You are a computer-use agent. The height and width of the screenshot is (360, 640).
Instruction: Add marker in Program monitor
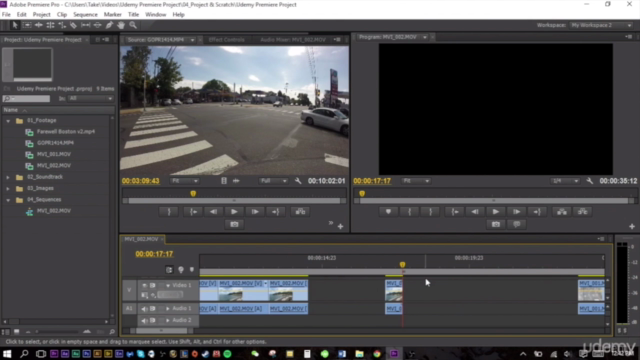[388, 211]
